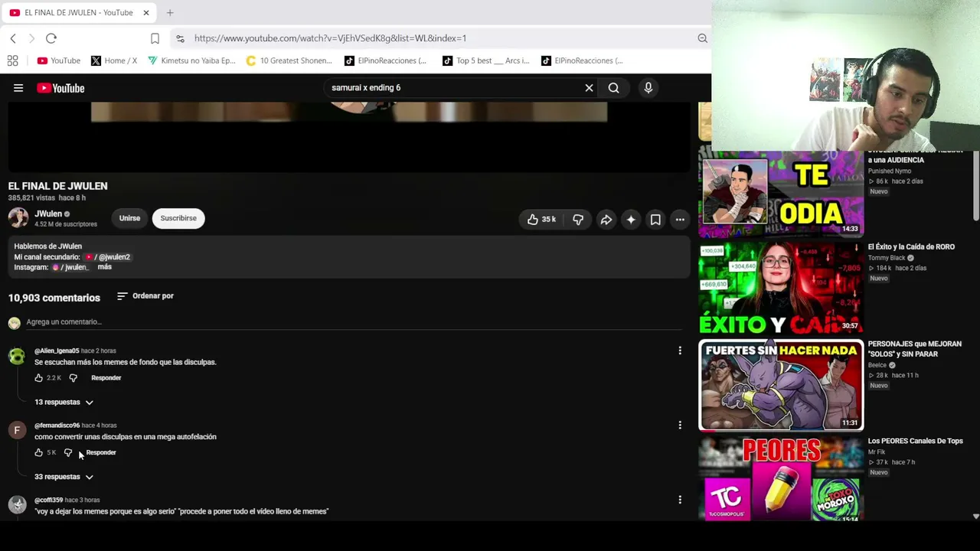The width and height of the screenshot is (980, 551).
Task: Open more actions ellipsis under the video
Action: coord(680,220)
